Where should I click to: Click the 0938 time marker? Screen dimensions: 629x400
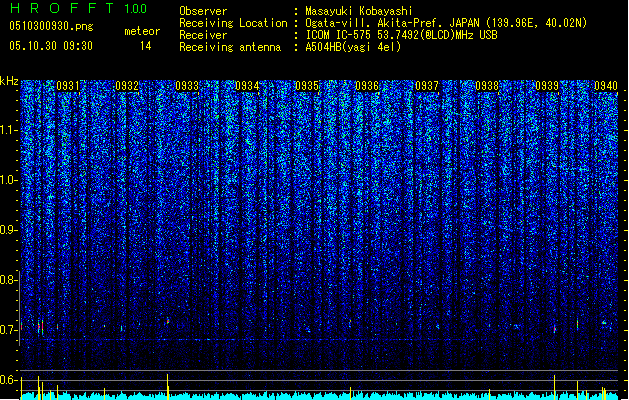point(487,86)
